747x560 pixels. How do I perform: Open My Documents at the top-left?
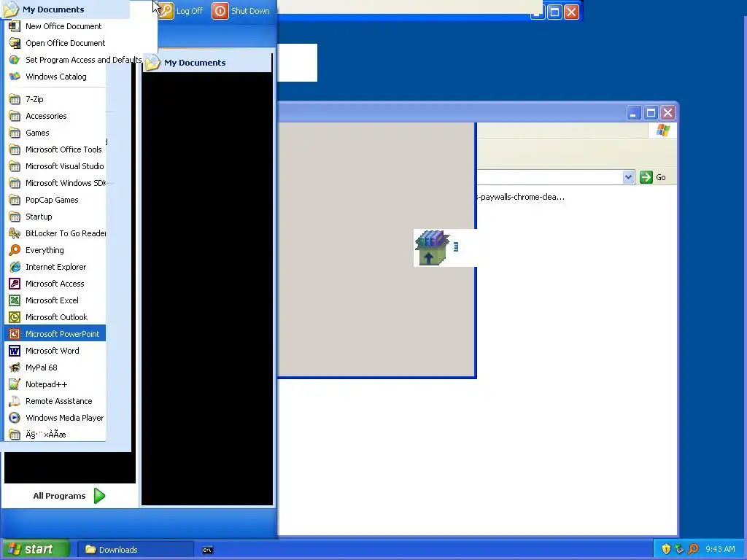[65, 9]
